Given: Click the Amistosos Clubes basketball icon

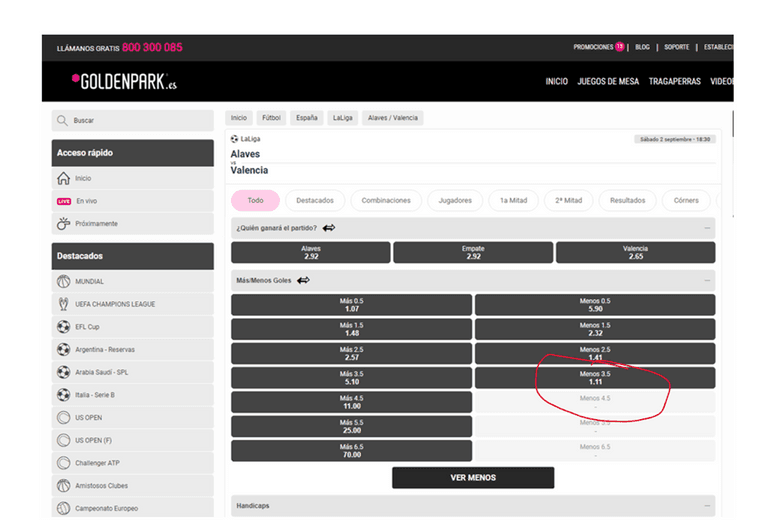Looking at the screenshot, I should [x=63, y=485].
